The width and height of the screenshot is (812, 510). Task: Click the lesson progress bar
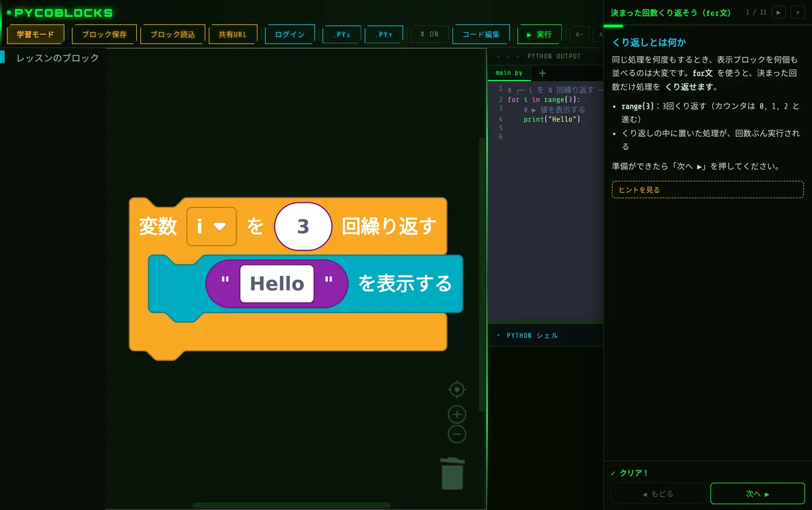708,26
